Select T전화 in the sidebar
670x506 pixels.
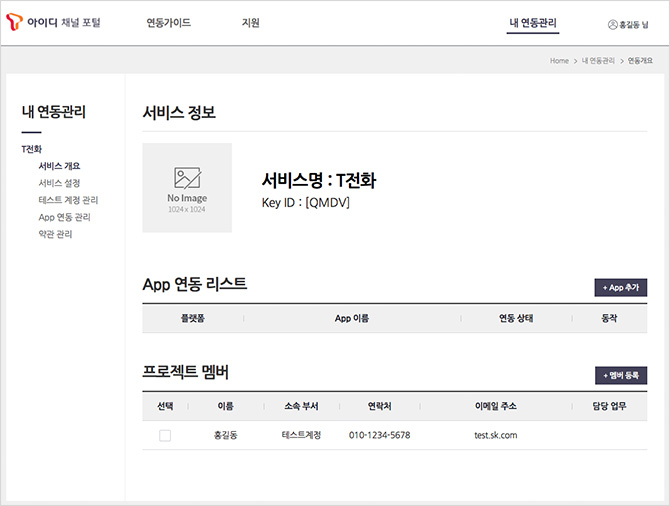(32, 149)
